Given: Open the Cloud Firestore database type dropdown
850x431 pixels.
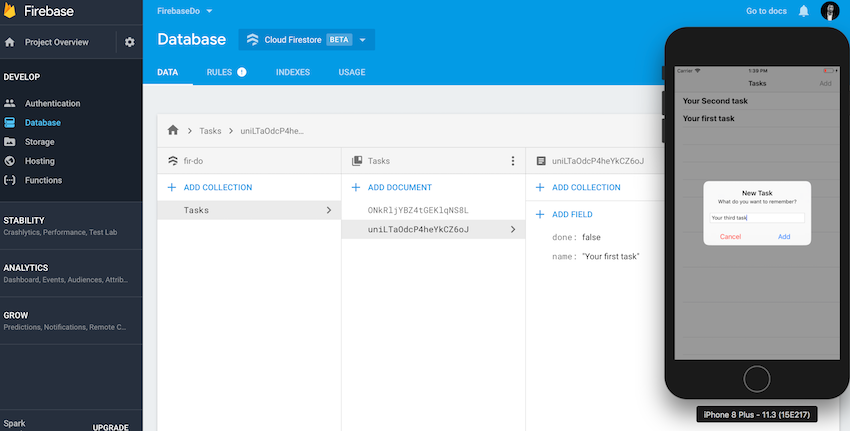Looking at the screenshot, I should 363,40.
